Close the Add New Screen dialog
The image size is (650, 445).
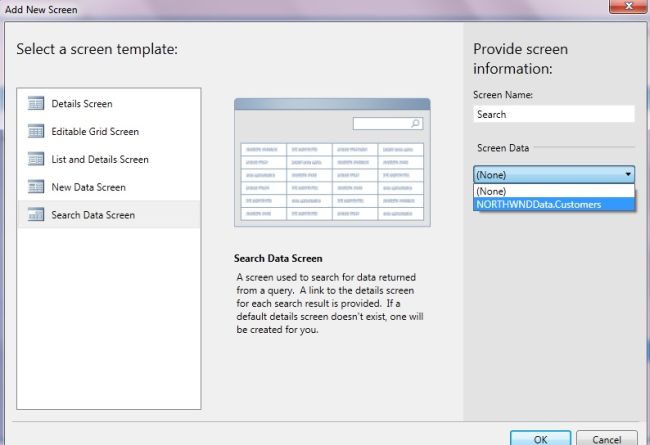click(x=628, y=6)
